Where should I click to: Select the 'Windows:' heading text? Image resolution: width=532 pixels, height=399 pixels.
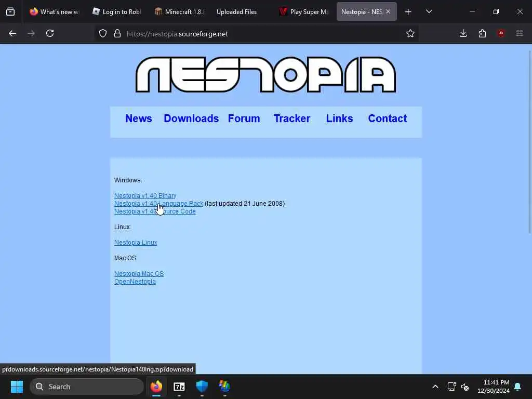(128, 180)
